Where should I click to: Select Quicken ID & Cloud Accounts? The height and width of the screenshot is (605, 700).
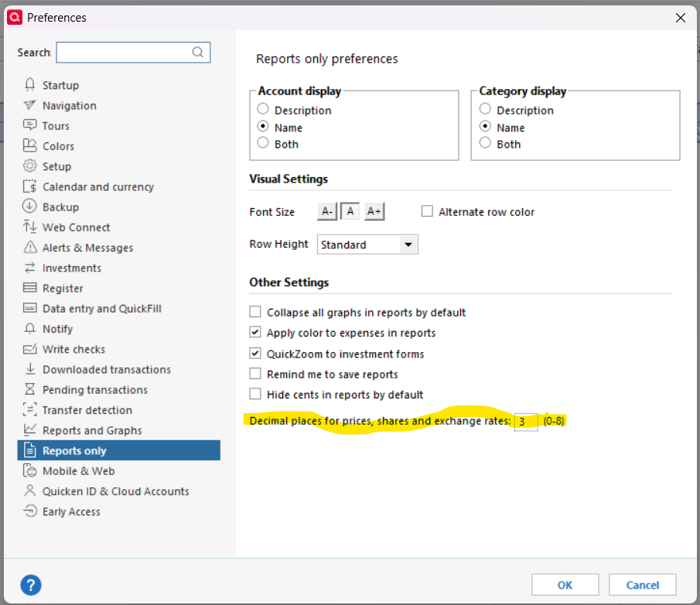pos(115,491)
